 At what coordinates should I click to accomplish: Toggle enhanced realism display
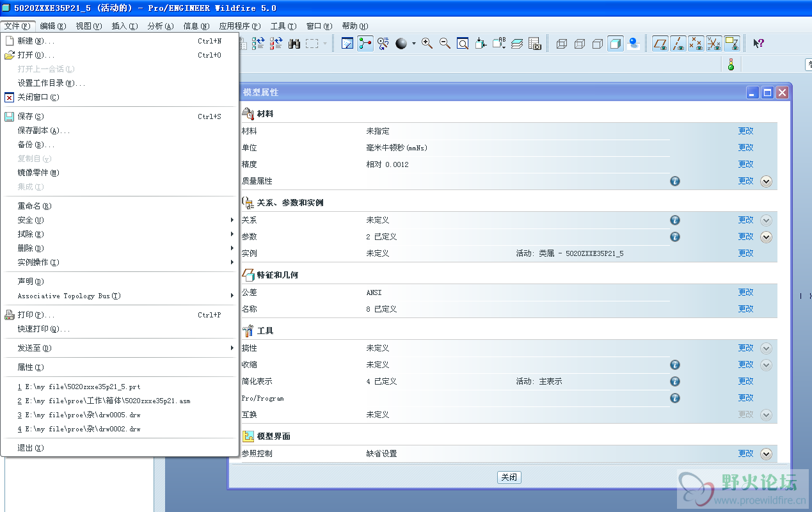coord(633,44)
